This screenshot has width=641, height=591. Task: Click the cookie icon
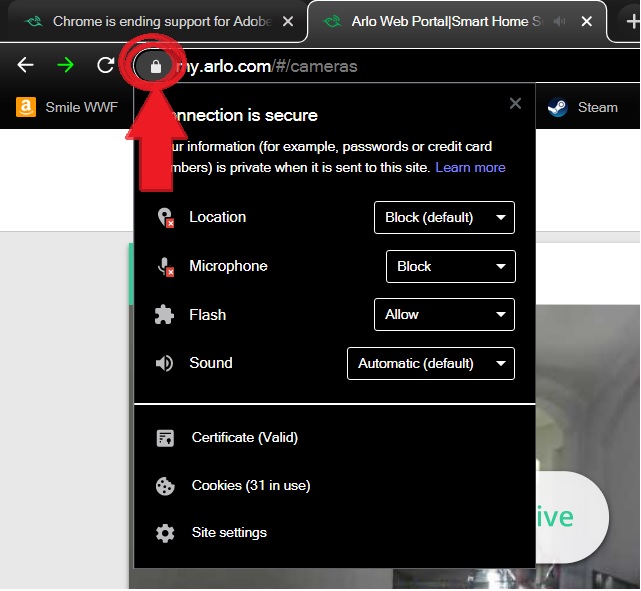(165, 486)
